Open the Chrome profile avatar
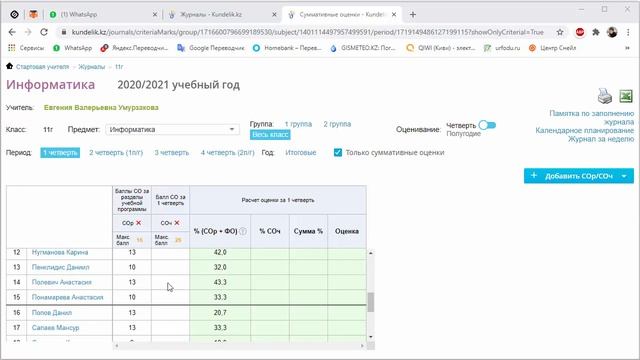Screen dimensions: 640x360 [x=612, y=32]
